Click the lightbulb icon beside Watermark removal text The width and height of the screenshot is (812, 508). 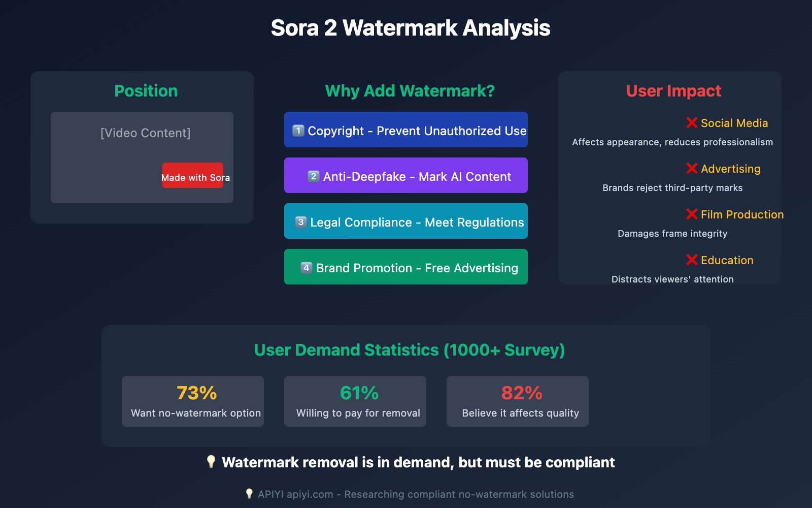tap(211, 462)
